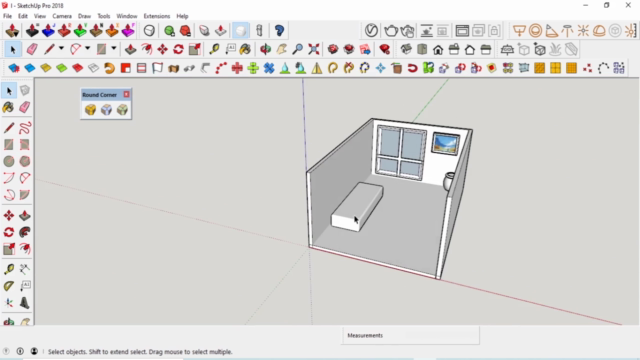The width and height of the screenshot is (640, 360).
Task: Click the Measurements input box
Action: (x=410, y=336)
